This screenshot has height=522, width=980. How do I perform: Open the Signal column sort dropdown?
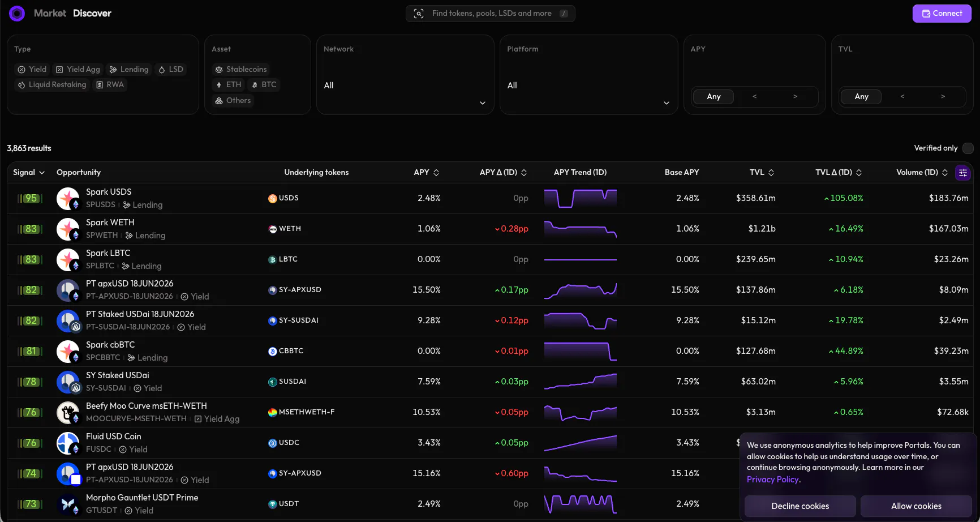29,173
